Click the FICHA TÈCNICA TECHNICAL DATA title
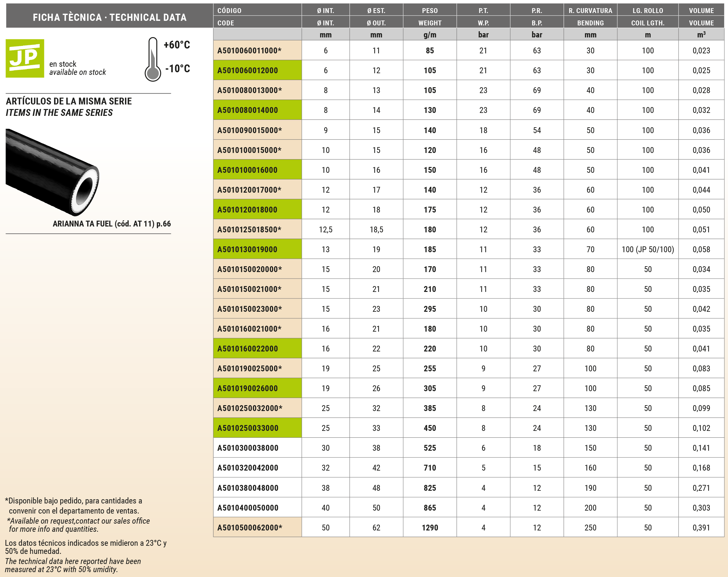The image size is (728, 577). tap(109, 17)
